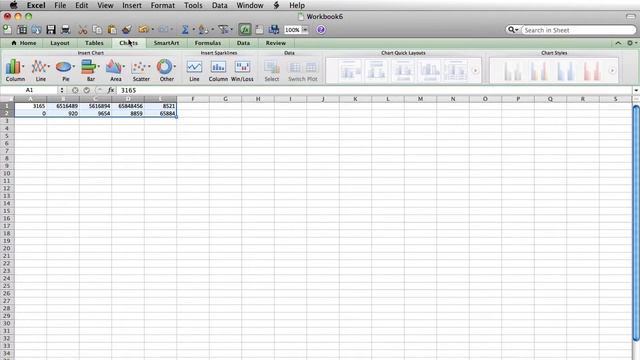Show more Chart Quick Layouts

[x=475, y=71]
